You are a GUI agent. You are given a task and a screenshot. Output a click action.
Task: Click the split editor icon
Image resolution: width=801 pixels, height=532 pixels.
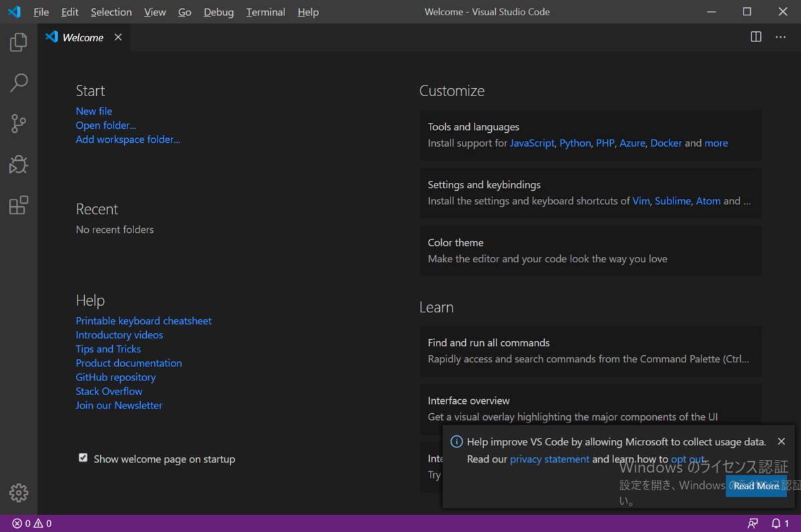[756, 37]
